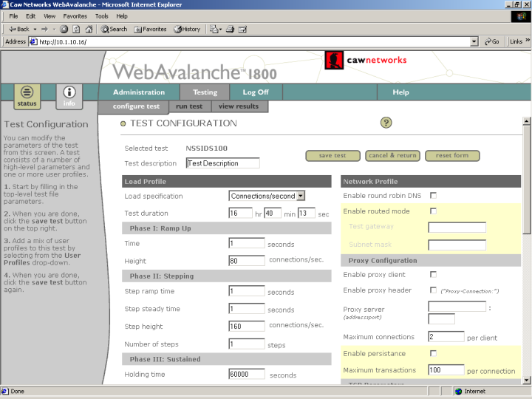Click the Step height input field
532x399 pixels.
click(246, 326)
